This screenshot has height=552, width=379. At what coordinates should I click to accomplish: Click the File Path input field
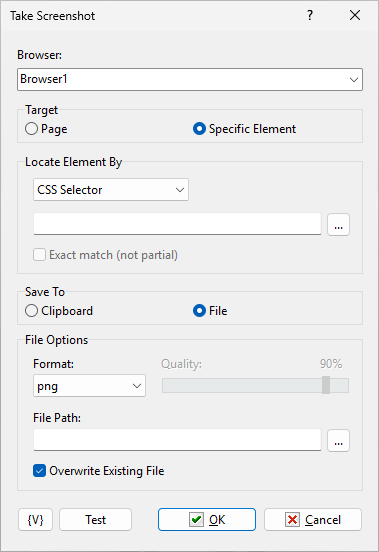177,440
